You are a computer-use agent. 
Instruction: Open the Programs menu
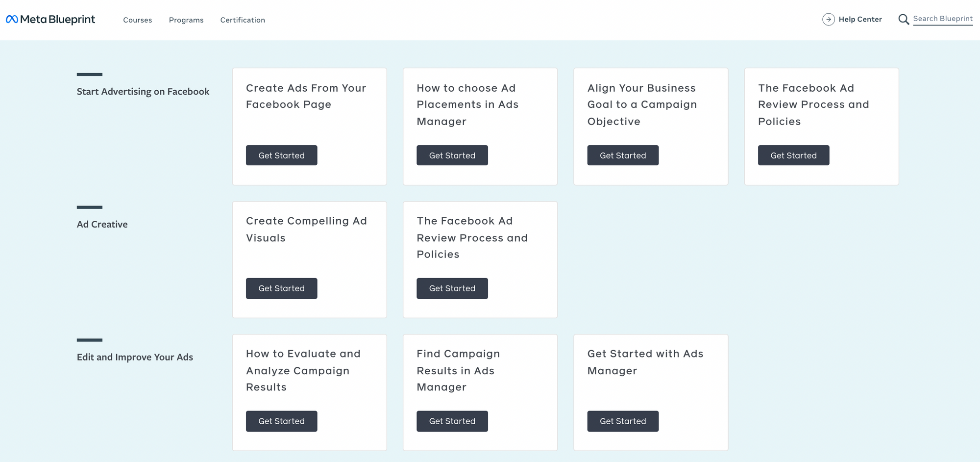186,20
